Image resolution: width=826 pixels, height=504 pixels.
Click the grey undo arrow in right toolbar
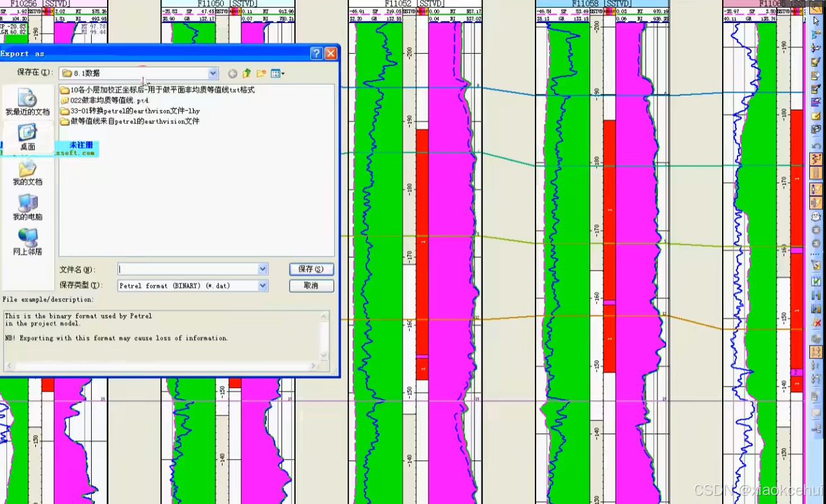pyautogui.click(x=816, y=146)
